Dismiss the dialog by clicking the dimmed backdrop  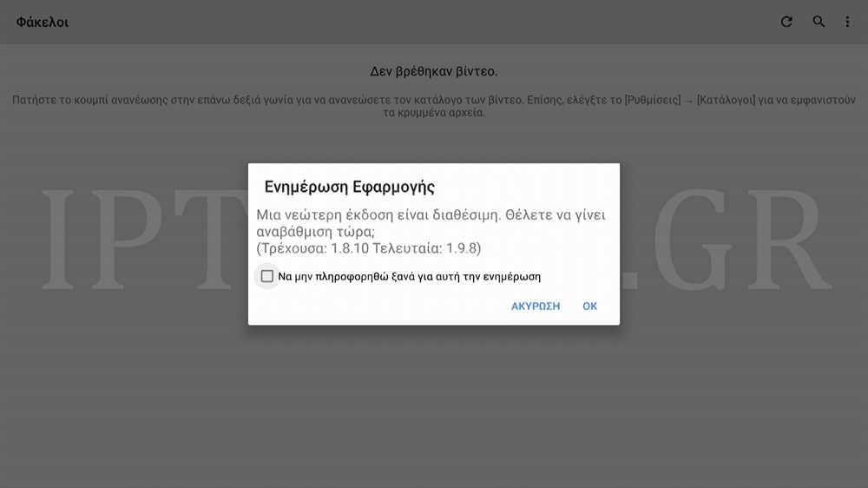pos(433,405)
